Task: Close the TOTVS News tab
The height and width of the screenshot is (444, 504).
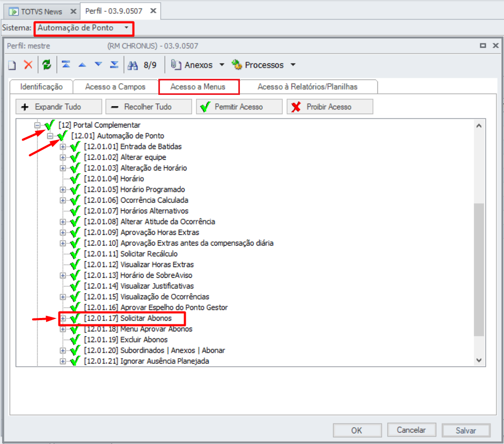Action: (x=74, y=11)
